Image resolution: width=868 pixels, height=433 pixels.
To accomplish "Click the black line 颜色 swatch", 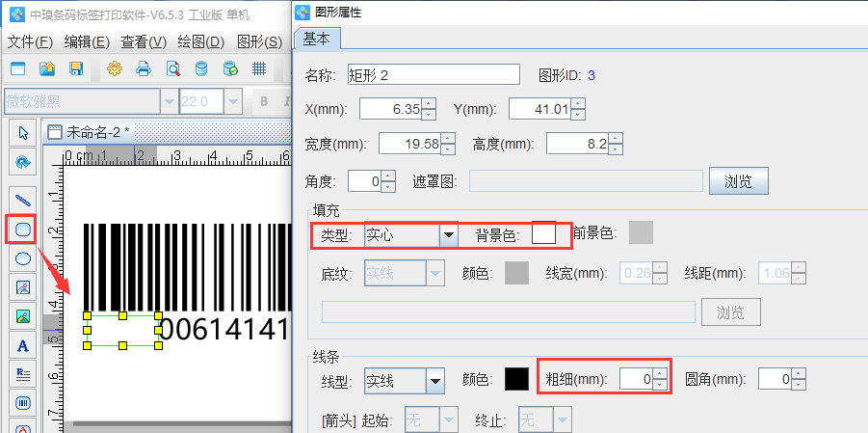I will tap(517, 380).
